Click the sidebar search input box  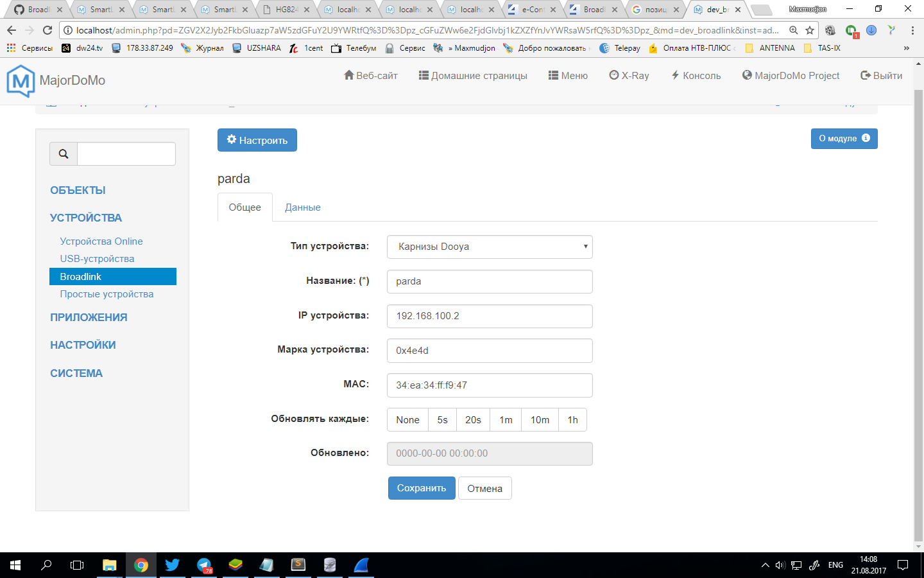pyautogui.click(x=126, y=154)
